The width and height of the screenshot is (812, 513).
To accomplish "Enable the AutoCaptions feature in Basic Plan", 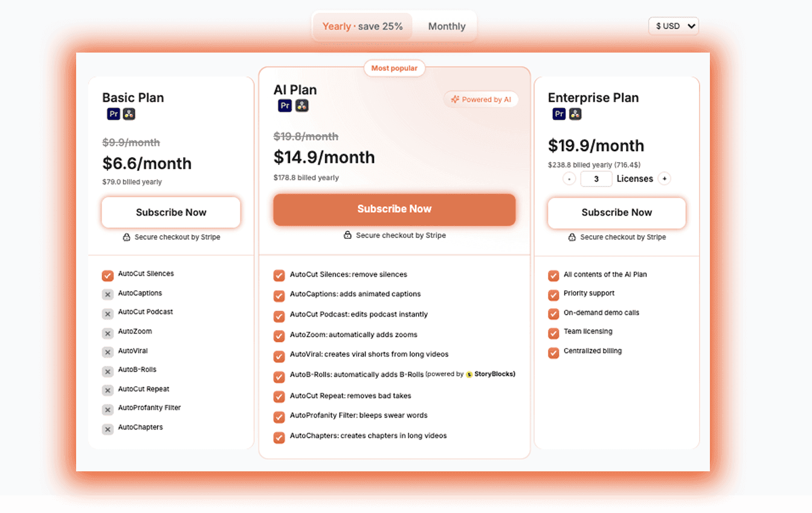I will [108, 294].
